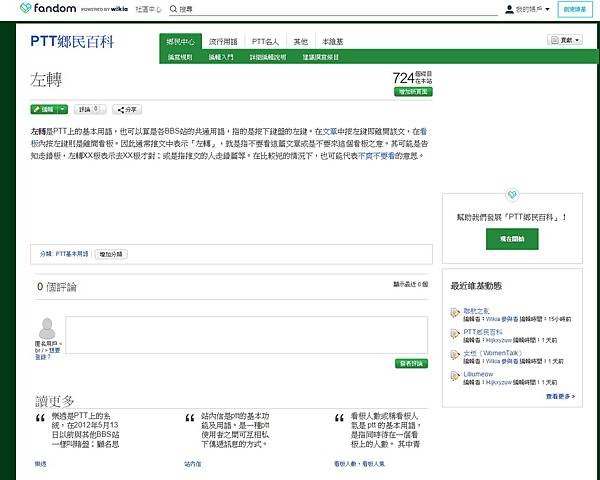Click the PTT鄉民百科 wiki title
The image size is (600, 480).
(72, 41)
